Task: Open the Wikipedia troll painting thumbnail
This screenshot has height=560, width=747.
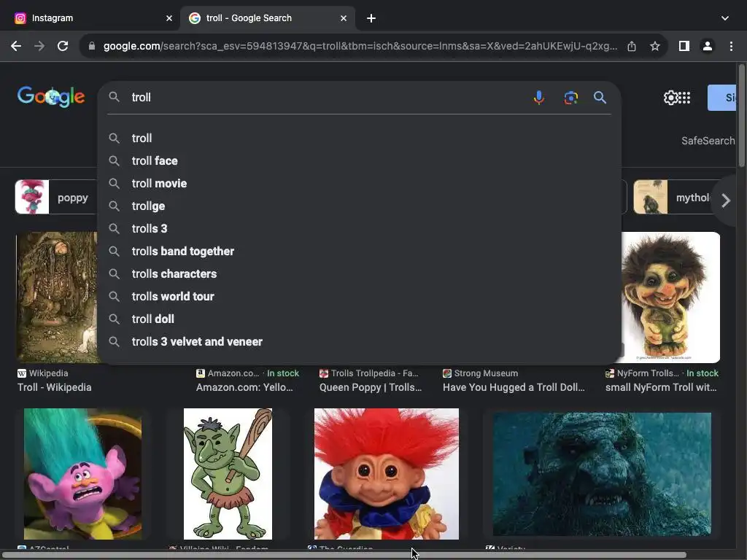Action: click(x=57, y=297)
